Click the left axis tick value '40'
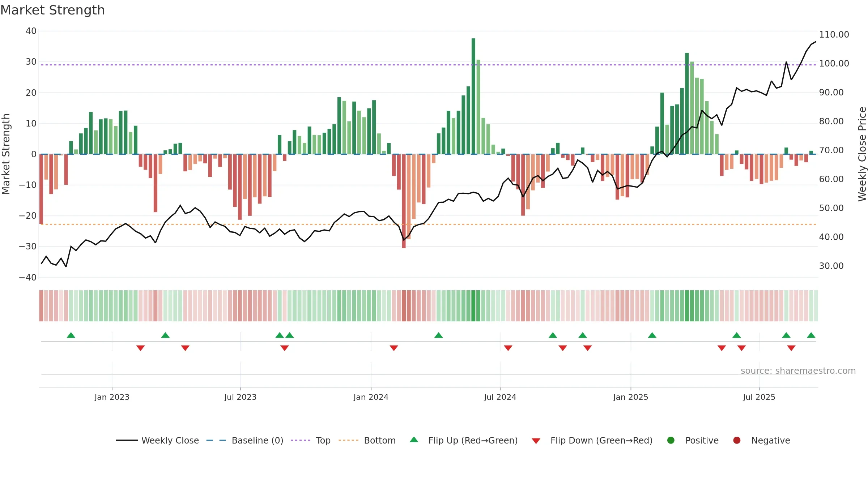The height and width of the screenshot is (488, 868). tap(31, 31)
